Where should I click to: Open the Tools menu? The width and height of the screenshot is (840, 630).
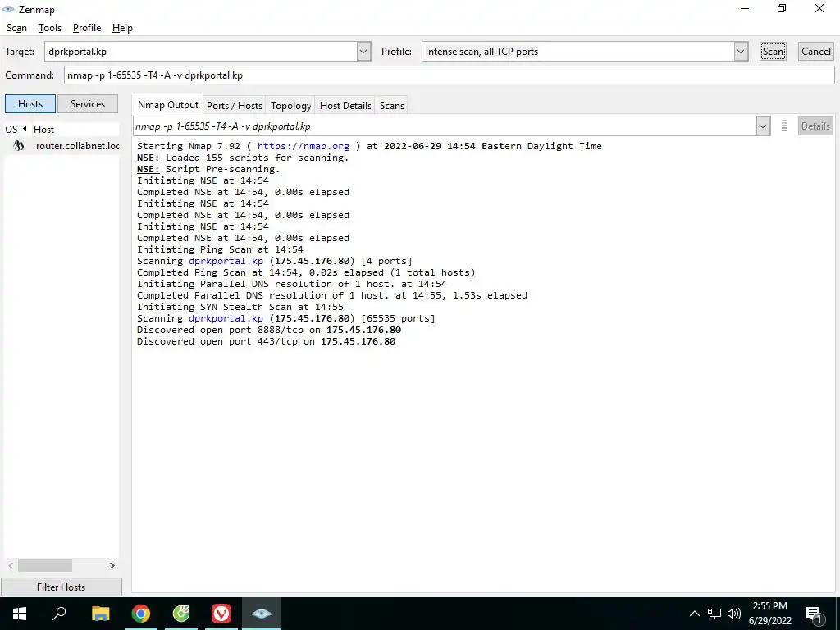(x=50, y=28)
